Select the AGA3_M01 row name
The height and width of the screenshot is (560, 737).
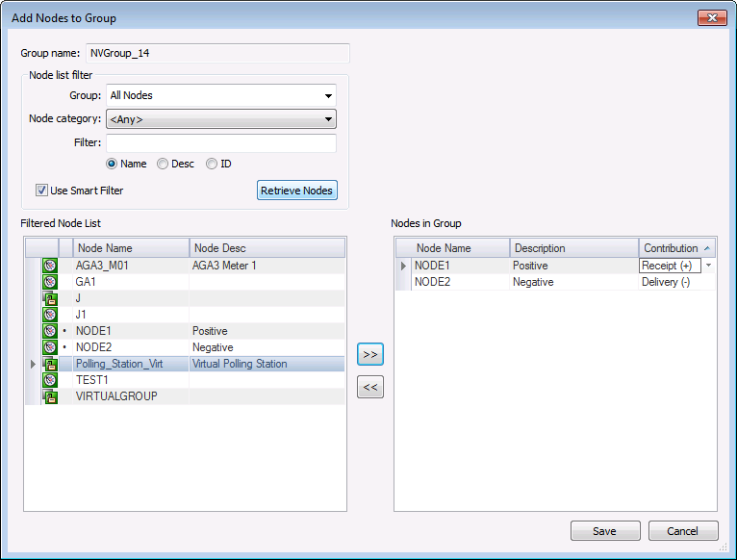tap(102, 266)
